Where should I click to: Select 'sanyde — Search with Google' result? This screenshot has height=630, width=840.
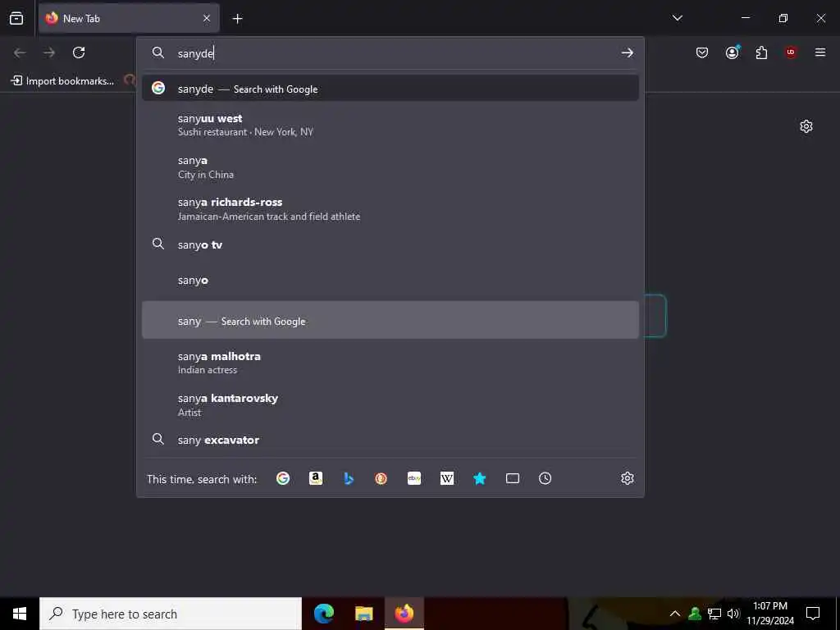pyautogui.click(x=390, y=89)
